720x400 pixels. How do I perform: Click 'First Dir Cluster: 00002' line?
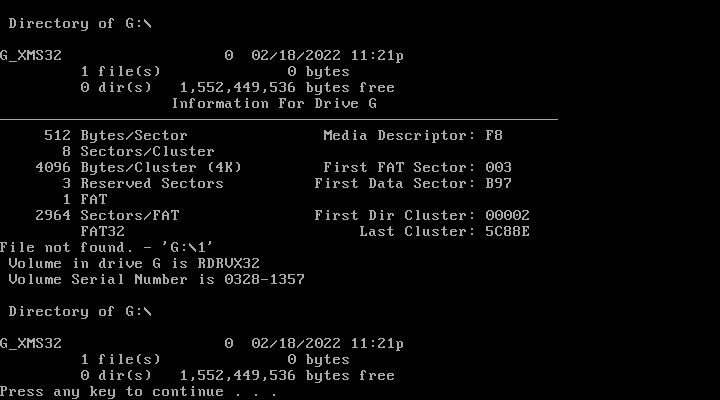tap(422, 215)
